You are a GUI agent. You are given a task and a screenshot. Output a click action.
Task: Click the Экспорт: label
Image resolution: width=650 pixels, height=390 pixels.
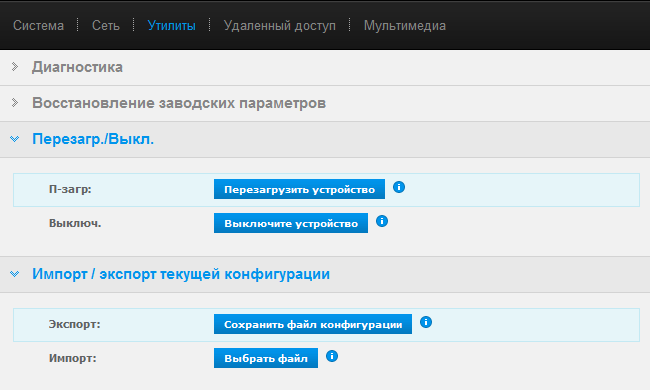click(75, 324)
